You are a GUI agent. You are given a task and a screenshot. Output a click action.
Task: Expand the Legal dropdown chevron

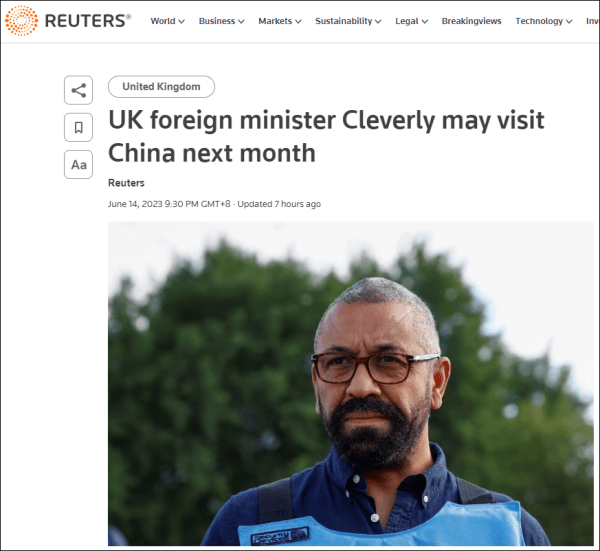pyautogui.click(x=425, y=21)
